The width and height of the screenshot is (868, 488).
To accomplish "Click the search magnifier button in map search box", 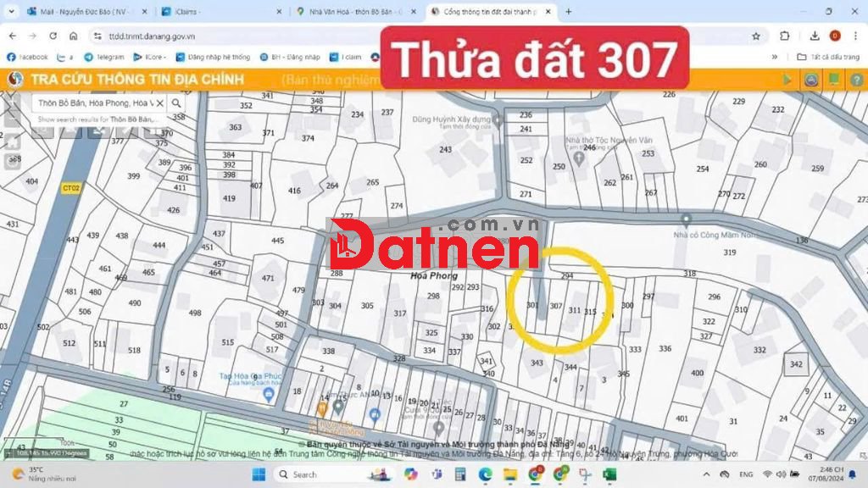I will click(176, 103).
